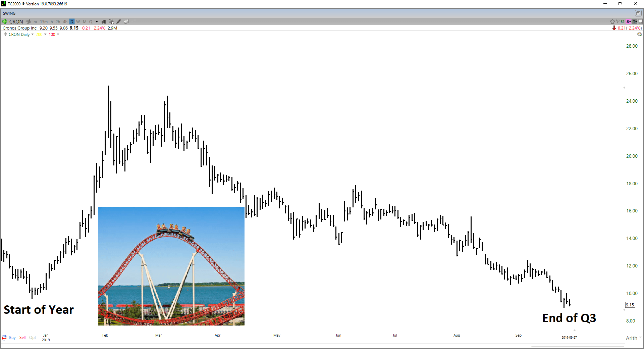
Task: Click the Feb label on time axis
Action: click(105, 335)
